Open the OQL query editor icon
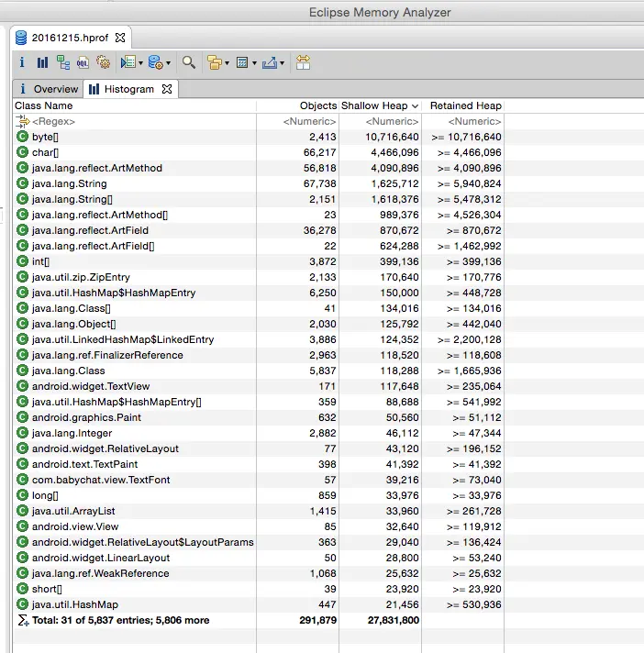 click(x=83, y=62)
